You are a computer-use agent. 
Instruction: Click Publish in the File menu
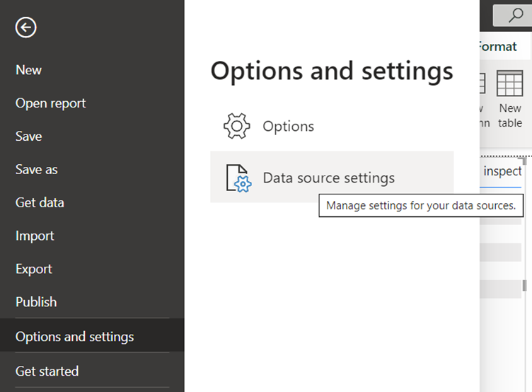tap(36, 302)
